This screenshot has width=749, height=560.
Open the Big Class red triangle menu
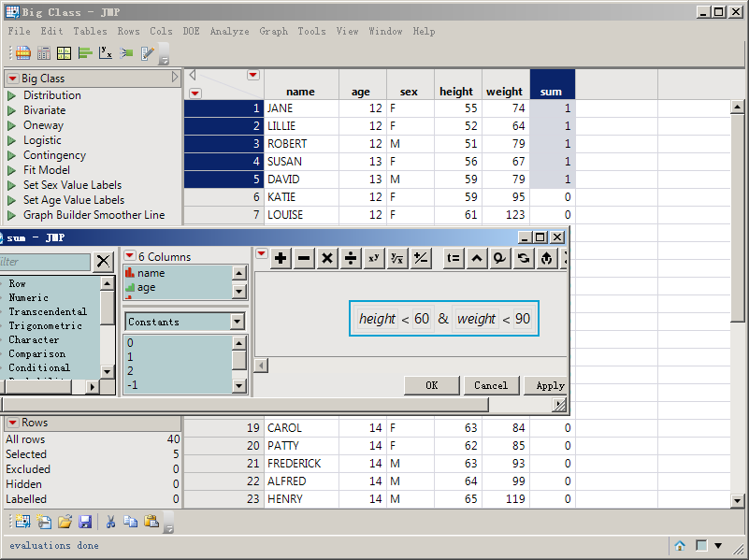[12, 79]
